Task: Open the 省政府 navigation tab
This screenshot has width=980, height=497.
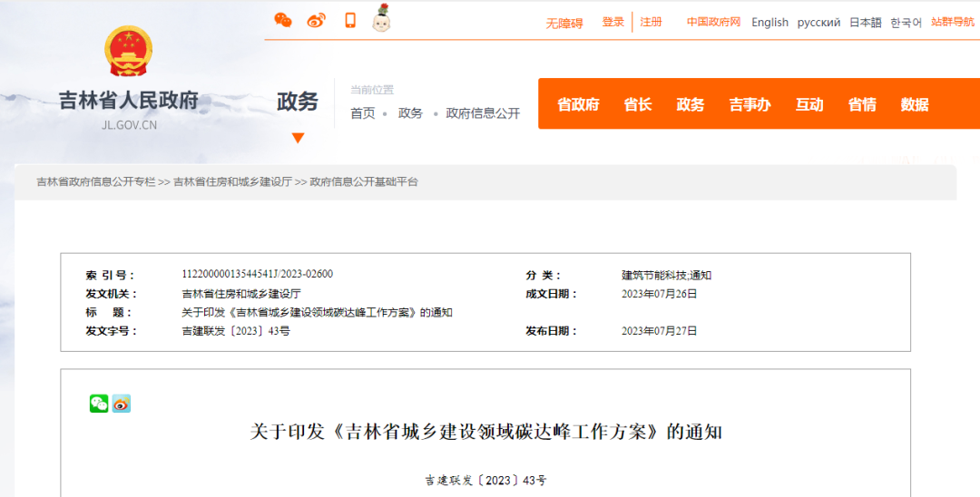Action: (578, 104)
